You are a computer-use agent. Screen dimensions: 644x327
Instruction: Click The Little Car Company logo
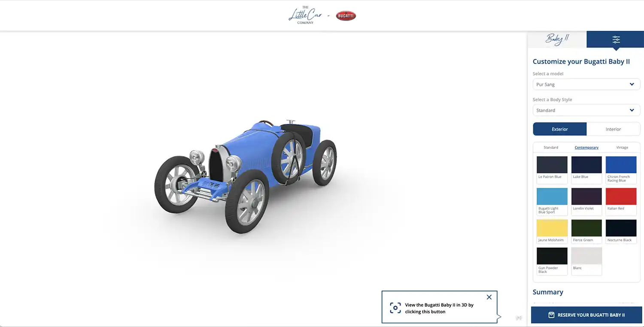pos(305,15)
